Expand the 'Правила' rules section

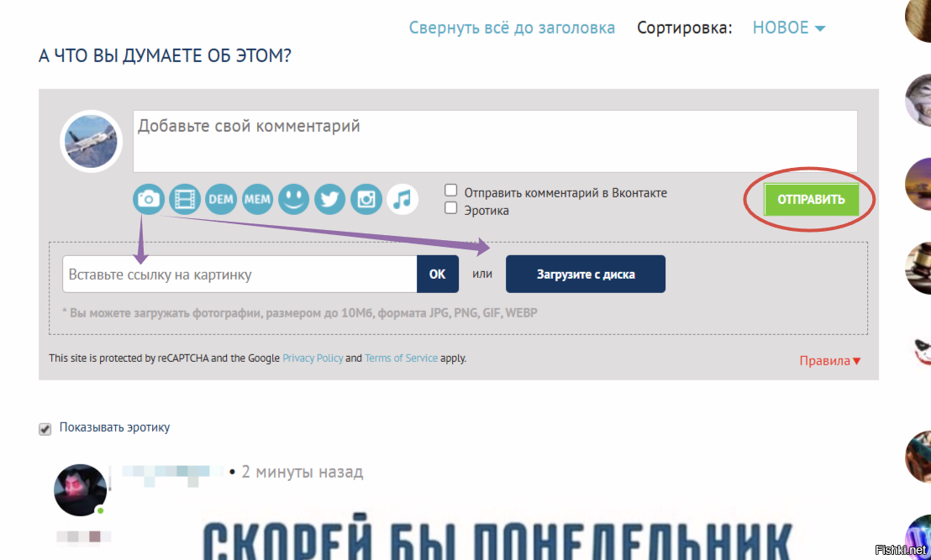pyautogui.click(x=830, y=361)
